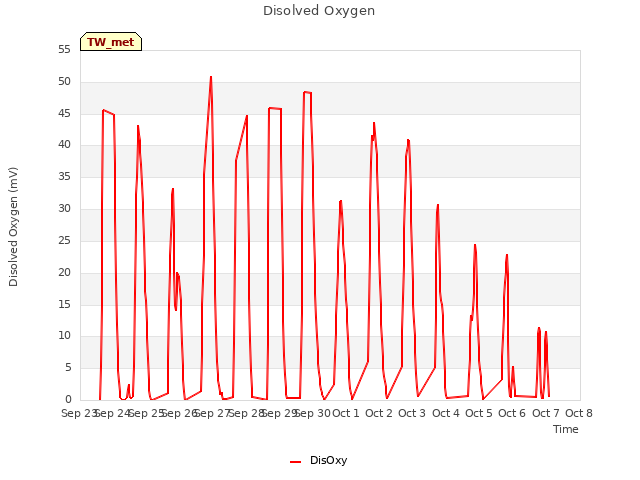Click the Sep 30 date tick label
Image resolution: width=640 pixels, height=480 pixels.
313,413
